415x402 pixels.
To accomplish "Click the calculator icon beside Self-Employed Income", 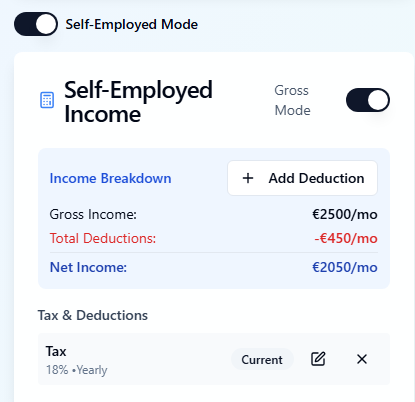I will tap(47, 100).
